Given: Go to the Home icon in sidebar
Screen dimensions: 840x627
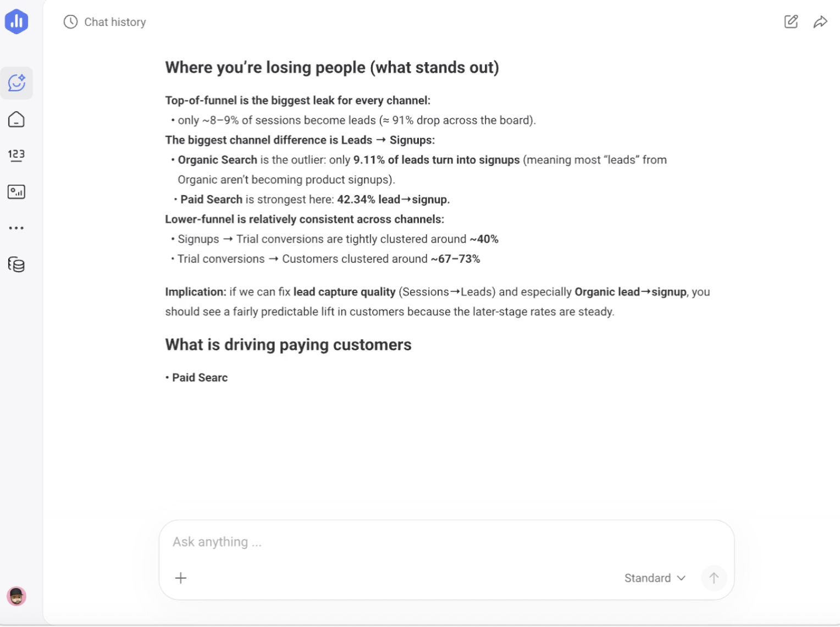Looking at the screenshot, I should coord(16,119).
